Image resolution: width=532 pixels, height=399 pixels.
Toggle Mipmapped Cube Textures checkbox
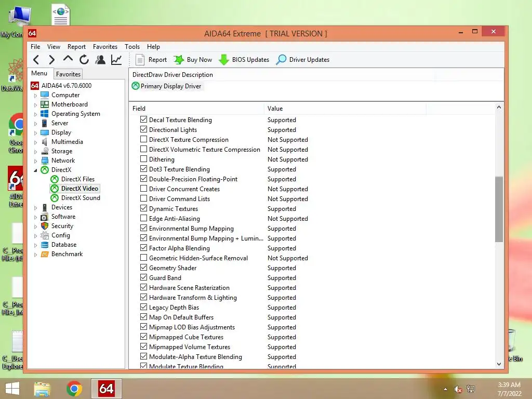coord(143,337)
